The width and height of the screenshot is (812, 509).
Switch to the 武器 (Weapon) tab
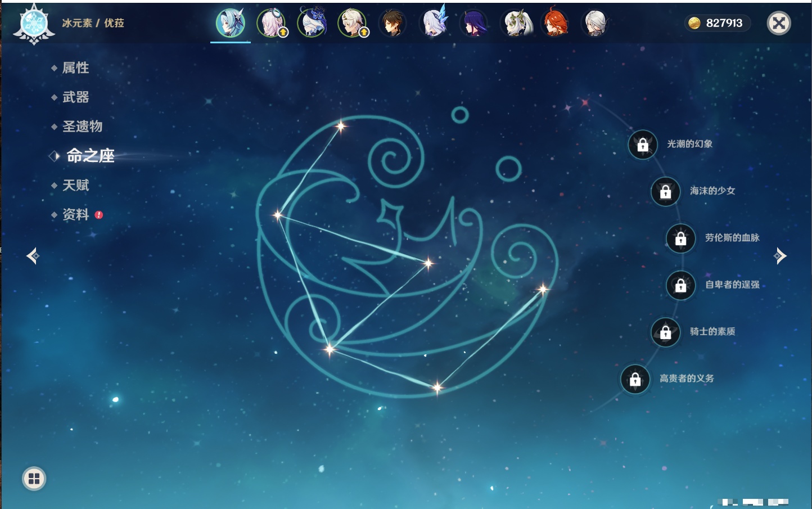(75, 97)
